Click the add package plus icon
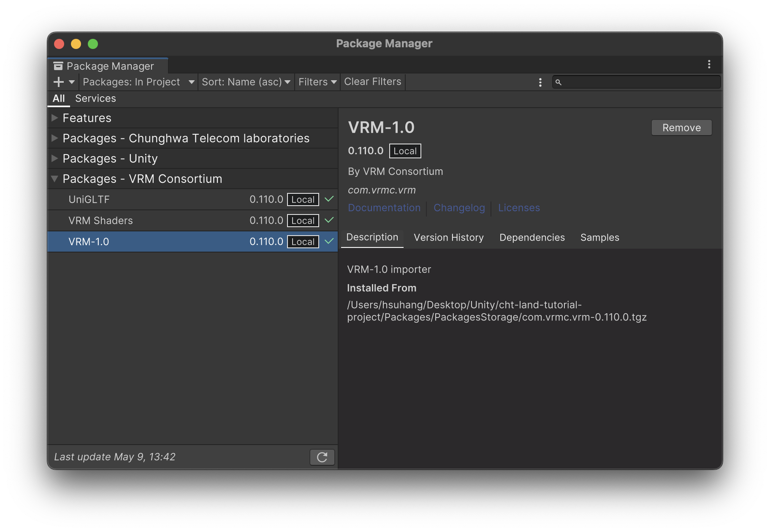The height and width of the screenshot is (532, 770). [59, 82]
